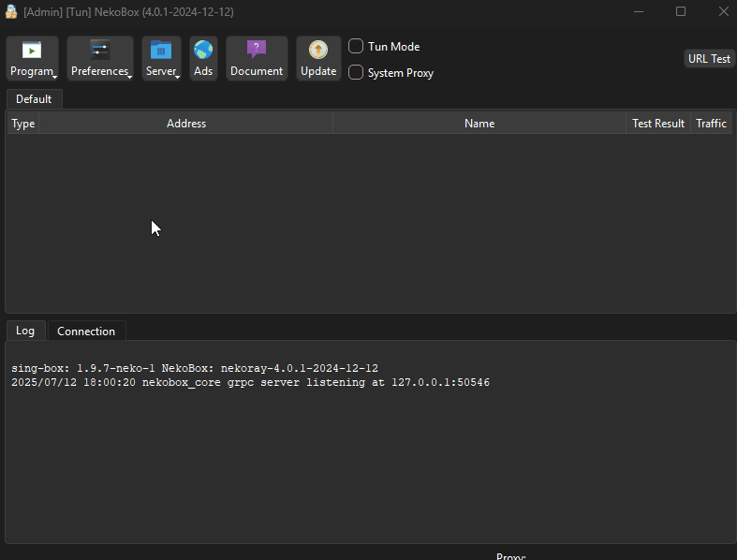Click the Update arrow icon

[318, 51]
